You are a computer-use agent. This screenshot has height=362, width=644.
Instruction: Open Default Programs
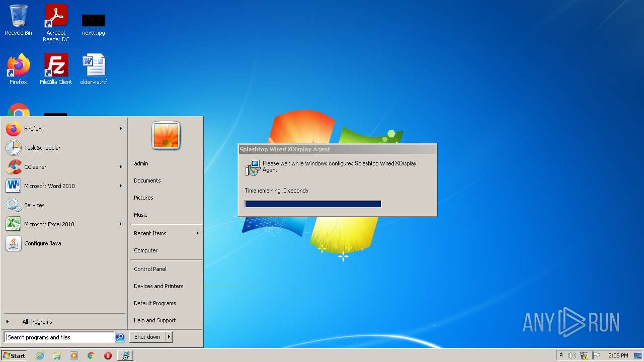coord(155,303)
